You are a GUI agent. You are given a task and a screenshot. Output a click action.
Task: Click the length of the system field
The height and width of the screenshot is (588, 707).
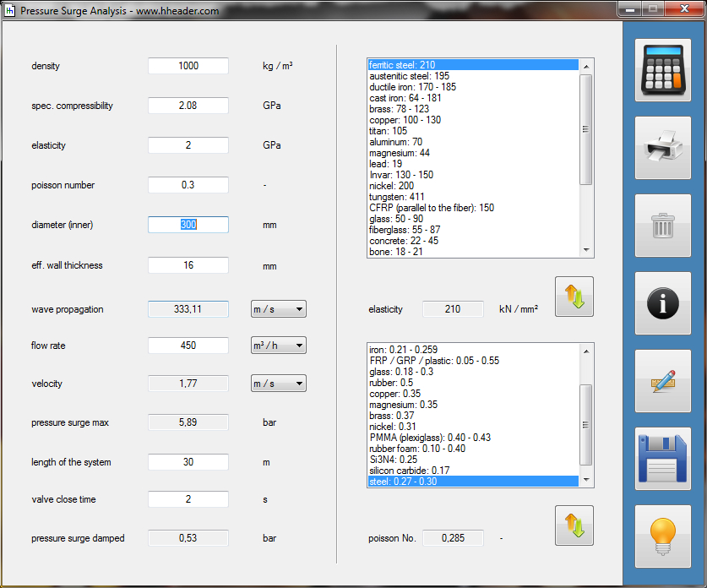[188, 462]
